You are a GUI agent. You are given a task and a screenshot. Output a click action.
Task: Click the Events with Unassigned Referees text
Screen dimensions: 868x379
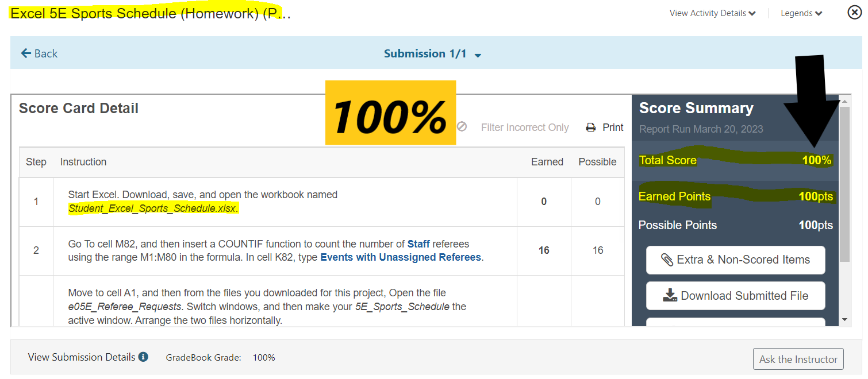click(401, 257)
